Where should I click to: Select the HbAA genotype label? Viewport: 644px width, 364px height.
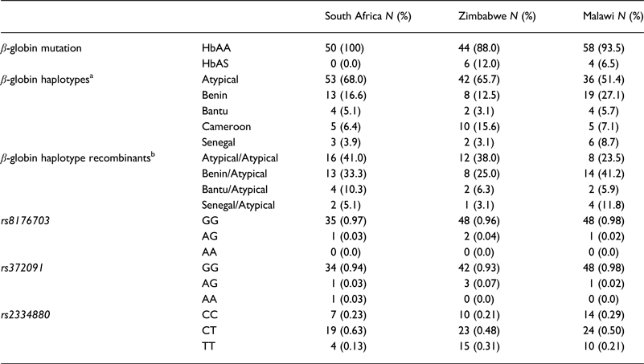click(214, 49)
